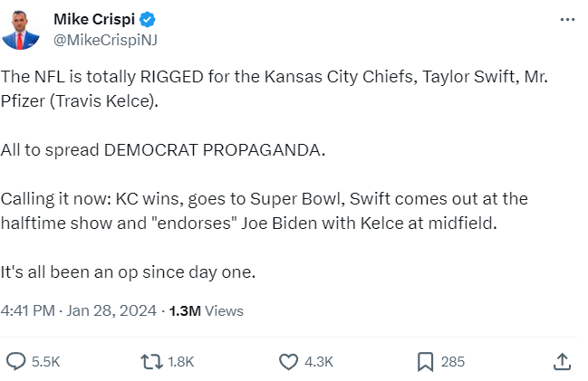The image size is (588, 381).
Task: Click the 4:41 PM timestamp
Action: coord(27,310)
